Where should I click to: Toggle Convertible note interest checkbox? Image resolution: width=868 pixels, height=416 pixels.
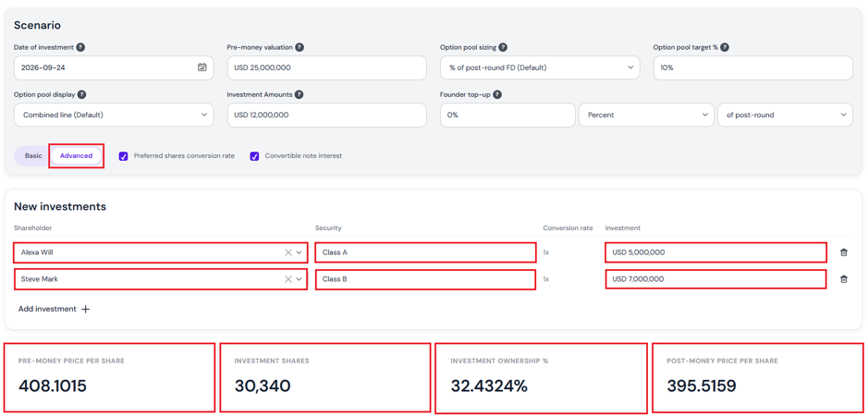(254, 156)
